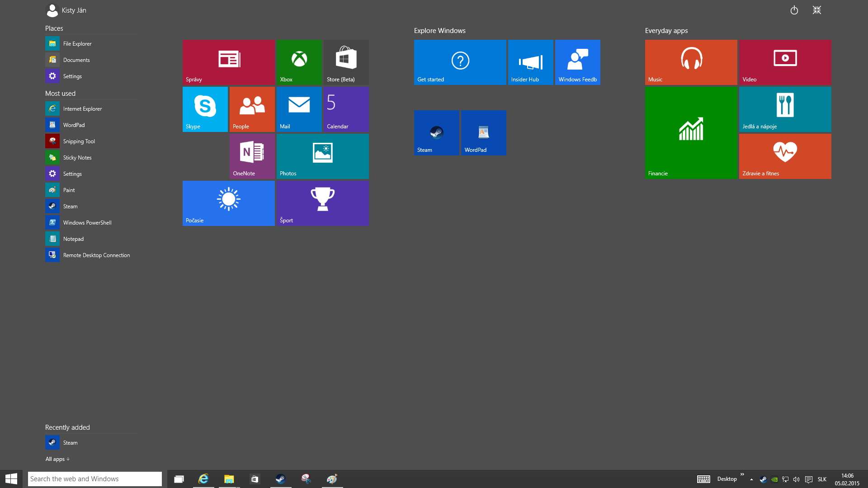Open Settings under Places
868x488 pixels.
pyautogui.click(x=91, y=76)
